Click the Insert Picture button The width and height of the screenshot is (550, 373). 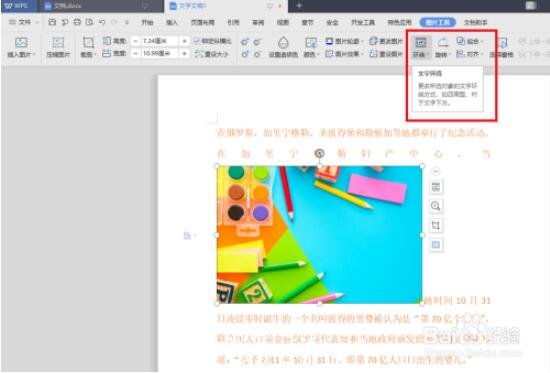coord(21,47)
